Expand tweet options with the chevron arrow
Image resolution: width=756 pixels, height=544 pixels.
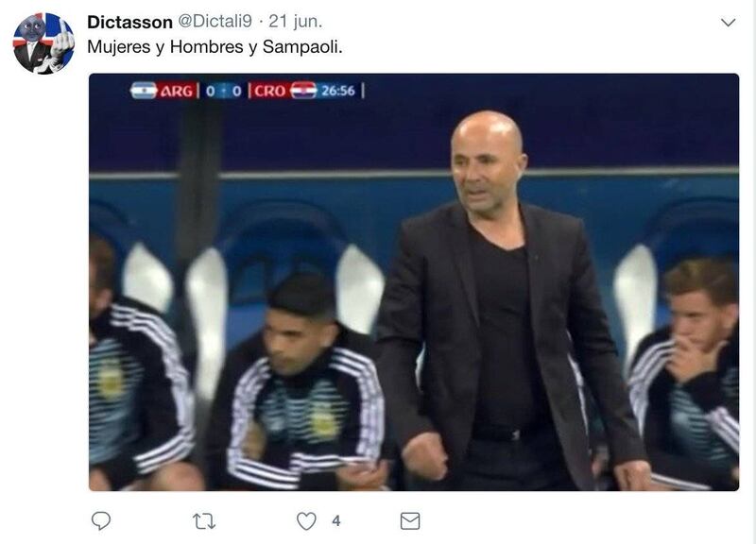tap(728, 22)
